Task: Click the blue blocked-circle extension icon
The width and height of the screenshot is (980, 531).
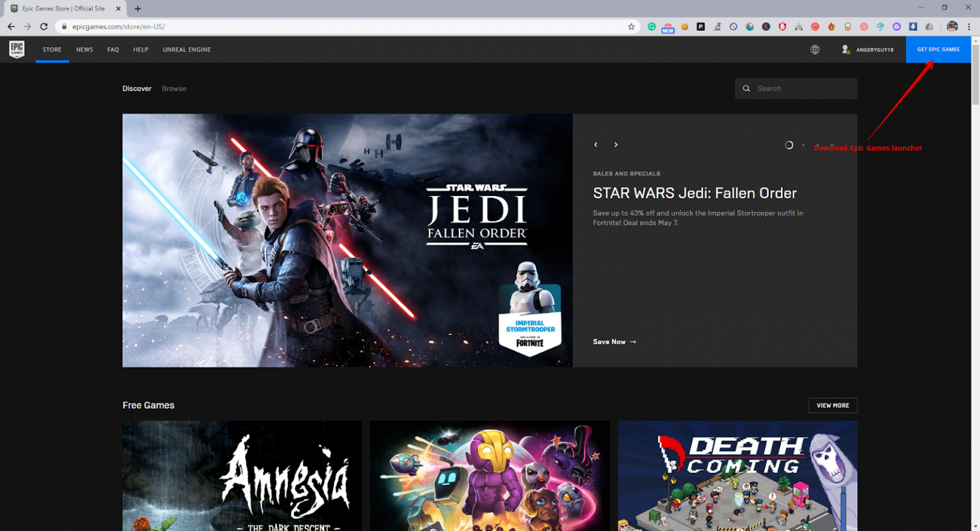Action: click(x=734, y=26)
